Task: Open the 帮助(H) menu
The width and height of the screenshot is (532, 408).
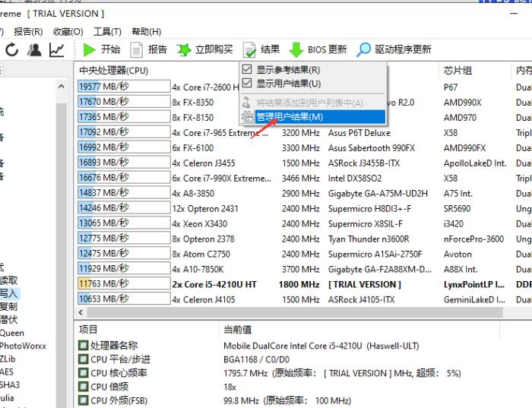Action: 146,32
